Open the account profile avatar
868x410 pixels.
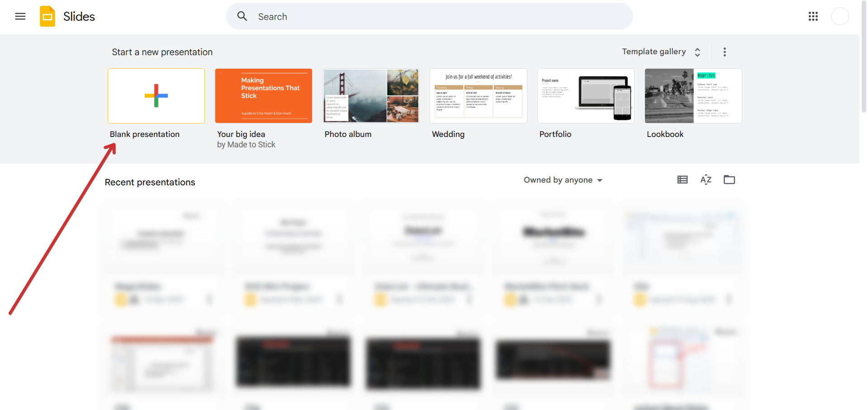click(x=840, y=17)
